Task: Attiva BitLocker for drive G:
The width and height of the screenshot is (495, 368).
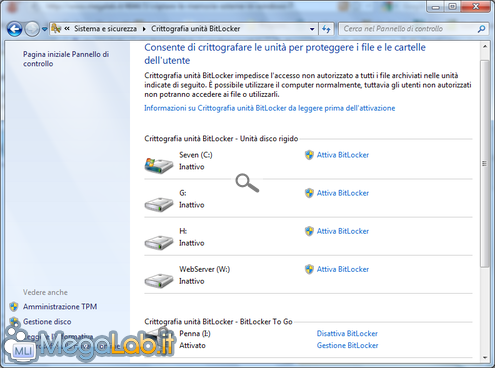Action: (343, 193)
